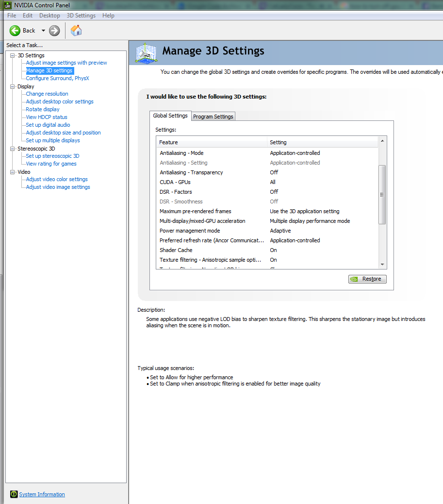
Task: Collapse the 3D Settings tree node
Action: (x=13, y=56)
